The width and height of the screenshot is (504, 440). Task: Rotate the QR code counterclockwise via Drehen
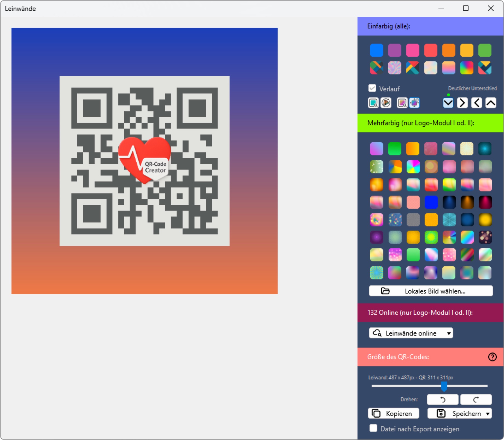coord(443,399)
